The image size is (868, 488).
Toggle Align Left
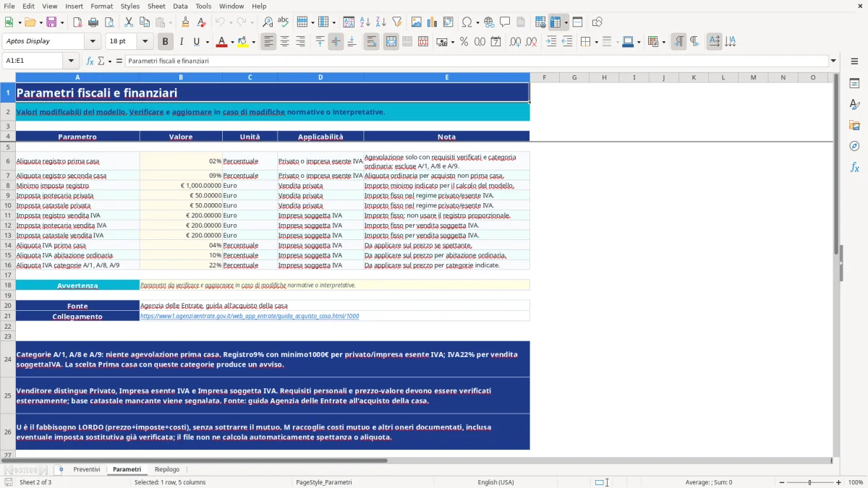click(268, 42)
